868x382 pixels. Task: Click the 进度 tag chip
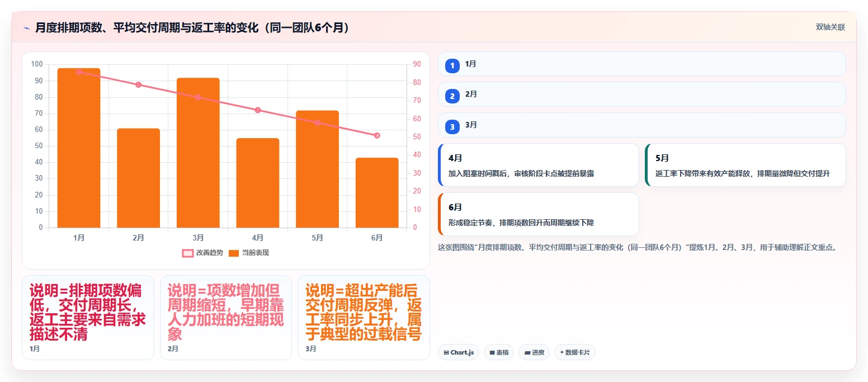[534, 352]
